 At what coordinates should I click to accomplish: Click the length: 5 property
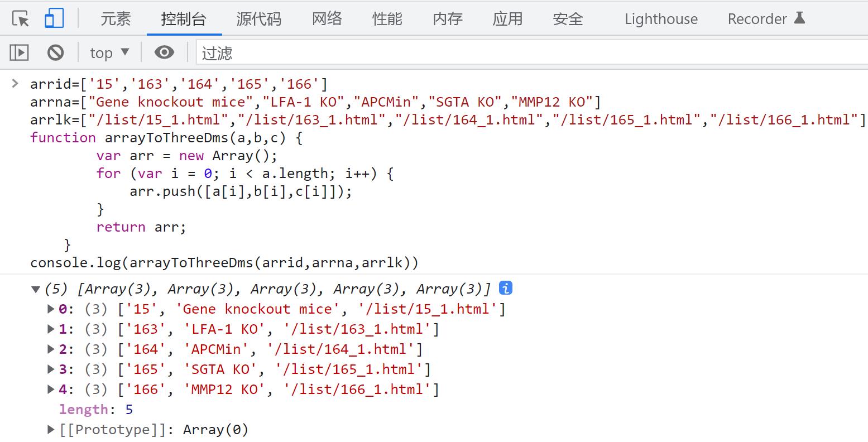click(x=94, y=409)
